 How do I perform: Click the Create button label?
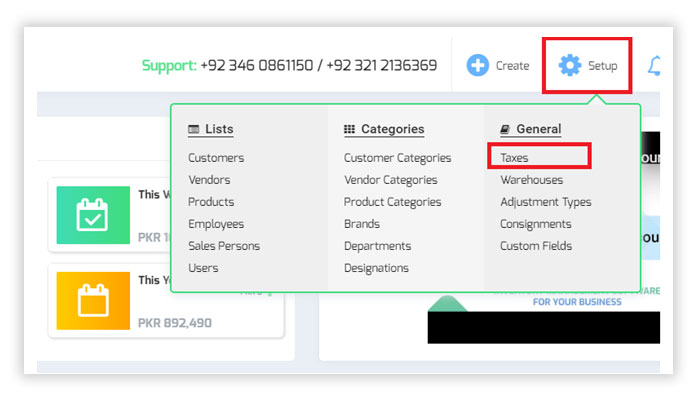[x=512, y=66]
